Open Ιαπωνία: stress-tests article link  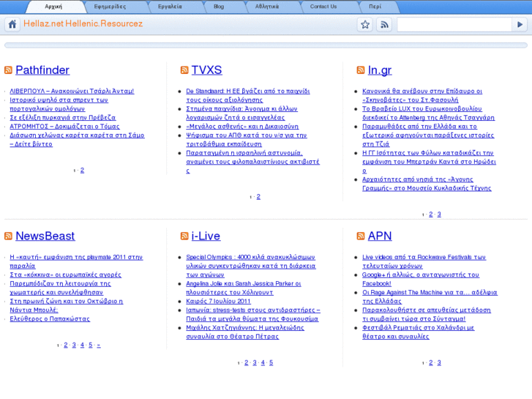click(253, 315)
